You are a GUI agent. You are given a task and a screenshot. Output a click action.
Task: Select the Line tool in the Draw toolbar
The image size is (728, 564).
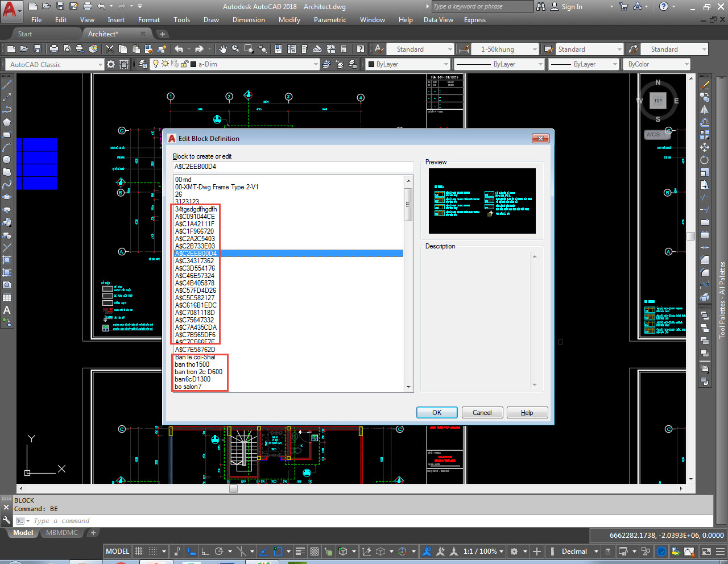point(7,85)
